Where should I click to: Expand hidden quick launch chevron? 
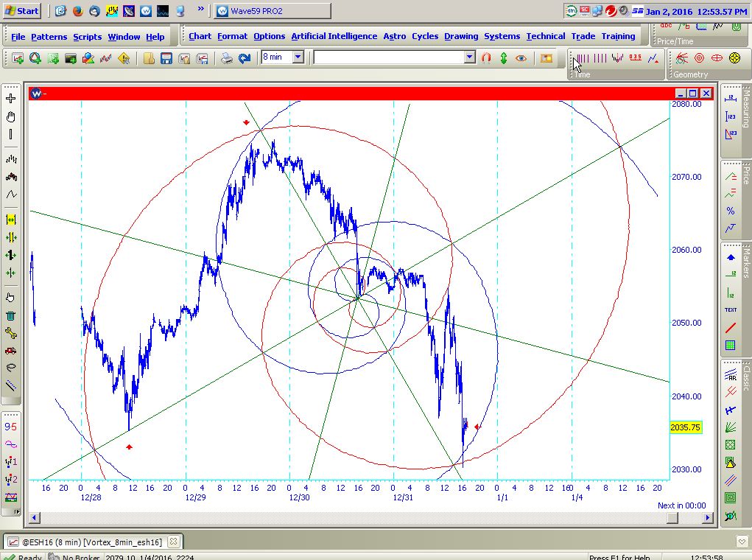[x=201, y=8]
